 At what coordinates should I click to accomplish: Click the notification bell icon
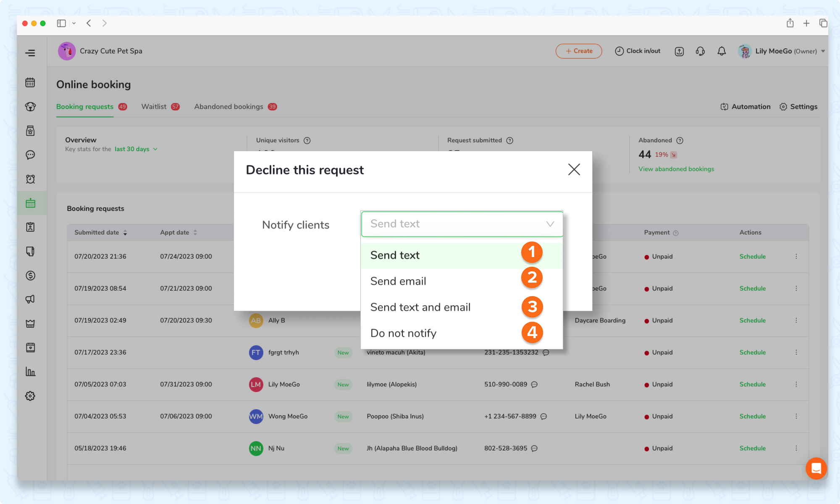pos(722,51)
